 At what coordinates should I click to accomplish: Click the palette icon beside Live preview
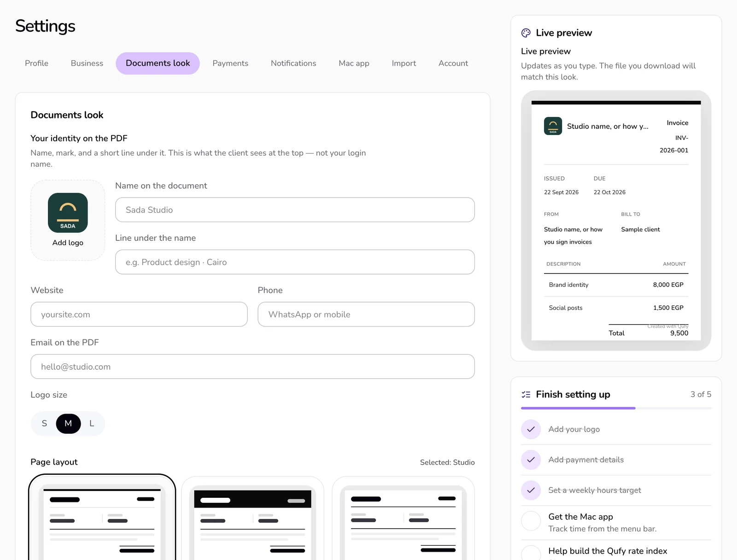tap(526, 33)
